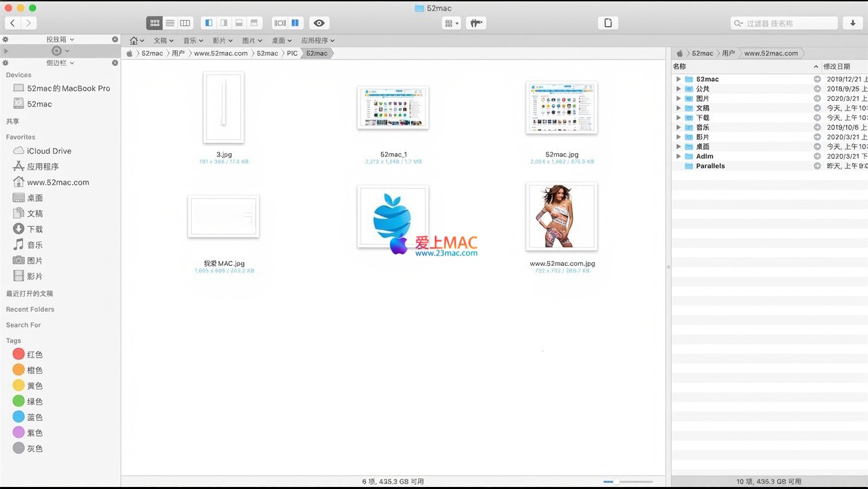The width and height of the screenshot is (868, 489).
Task: Expand the 52mac folder in right pane
Action: (x=678, y=79)
